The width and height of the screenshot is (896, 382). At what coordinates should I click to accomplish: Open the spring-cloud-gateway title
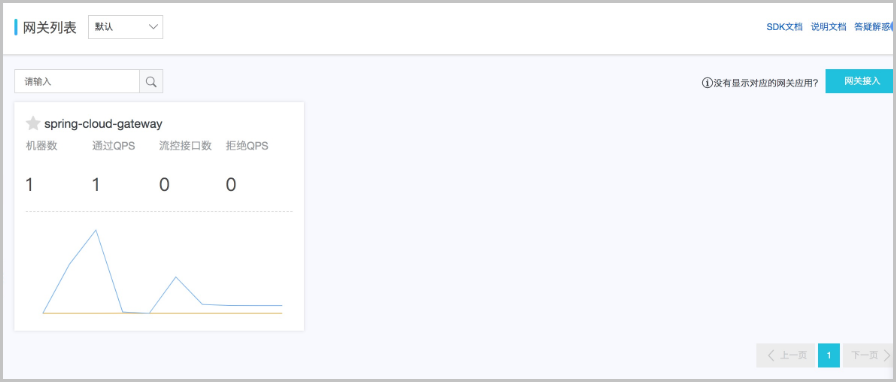tap(103, 123)
